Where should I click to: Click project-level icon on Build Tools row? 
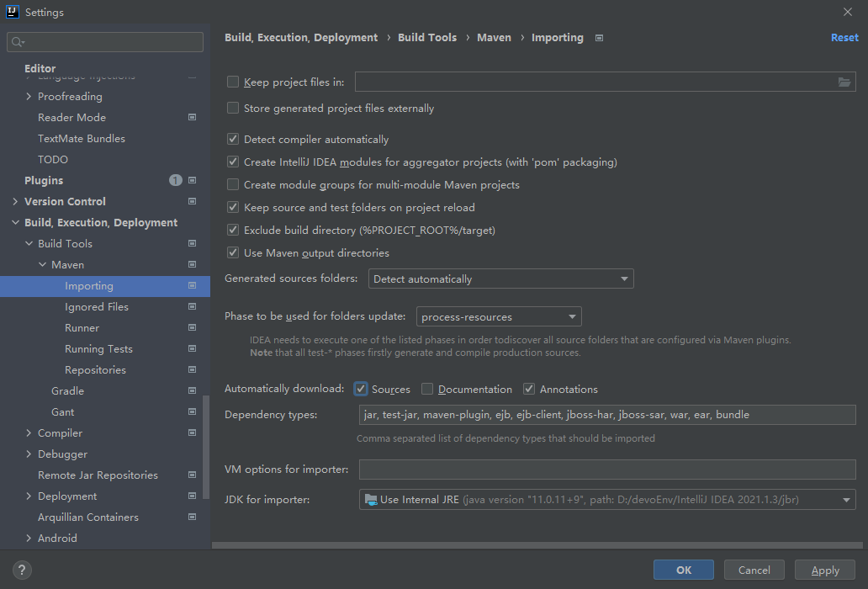pyautogui.click(x=192, y=243)
